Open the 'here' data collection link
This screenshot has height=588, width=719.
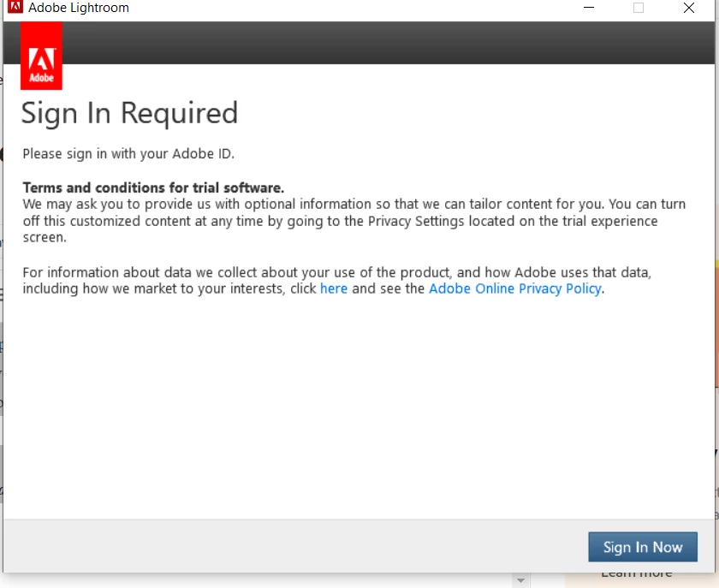click(333, 288)
